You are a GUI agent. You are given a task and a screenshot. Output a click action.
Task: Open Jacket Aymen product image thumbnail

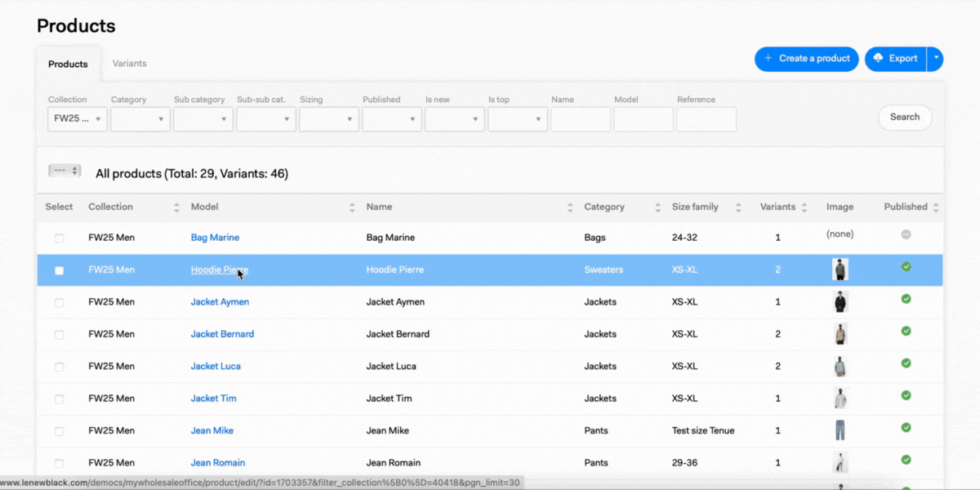(840, 301)
